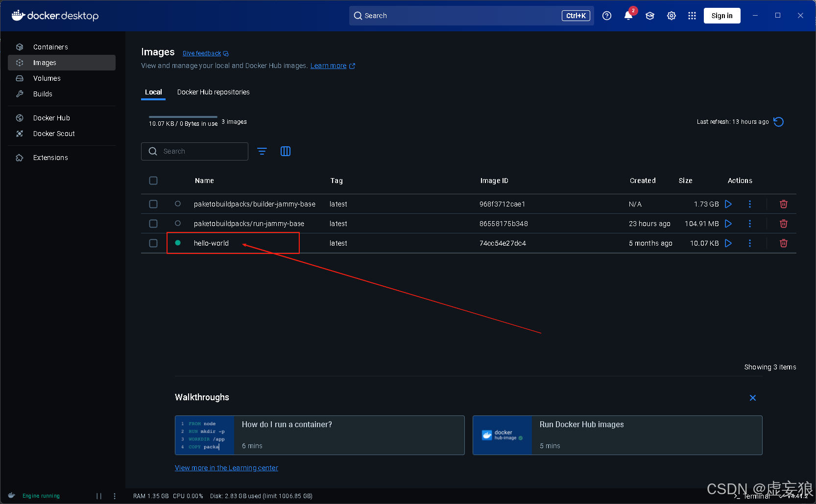Open the Extensions section
The height and width of the screenshot is (504, 816).
click(62, 158)
